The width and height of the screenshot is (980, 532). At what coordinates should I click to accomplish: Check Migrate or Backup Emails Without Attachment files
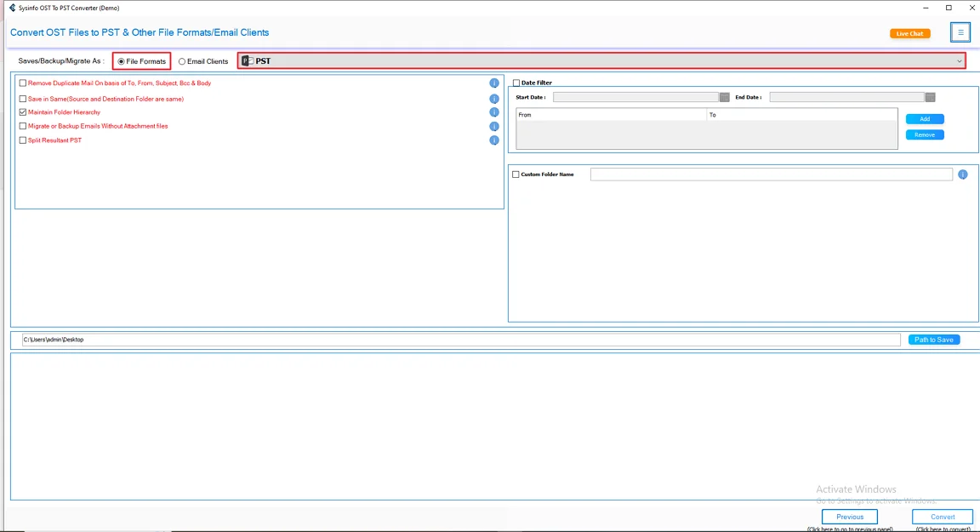(21, 126)
